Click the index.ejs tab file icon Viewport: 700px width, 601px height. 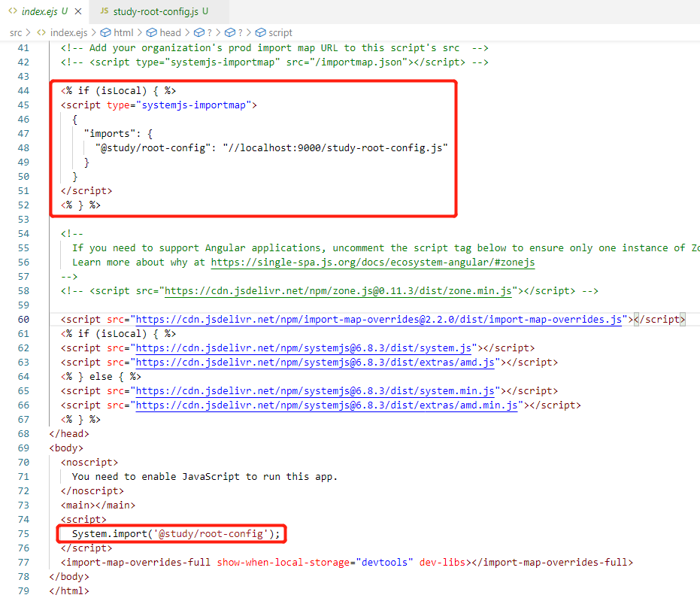13,11
